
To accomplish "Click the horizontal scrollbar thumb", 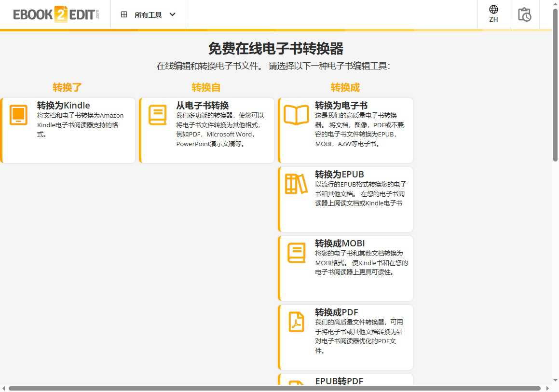I will pos(274,389).
